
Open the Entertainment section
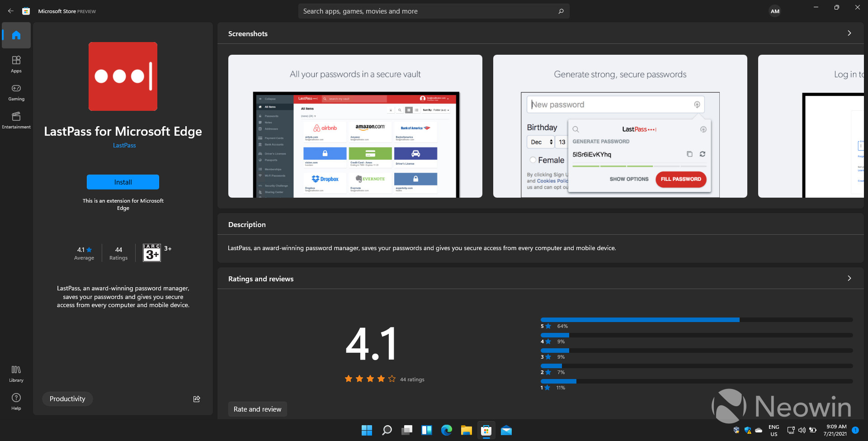(16, 120)
